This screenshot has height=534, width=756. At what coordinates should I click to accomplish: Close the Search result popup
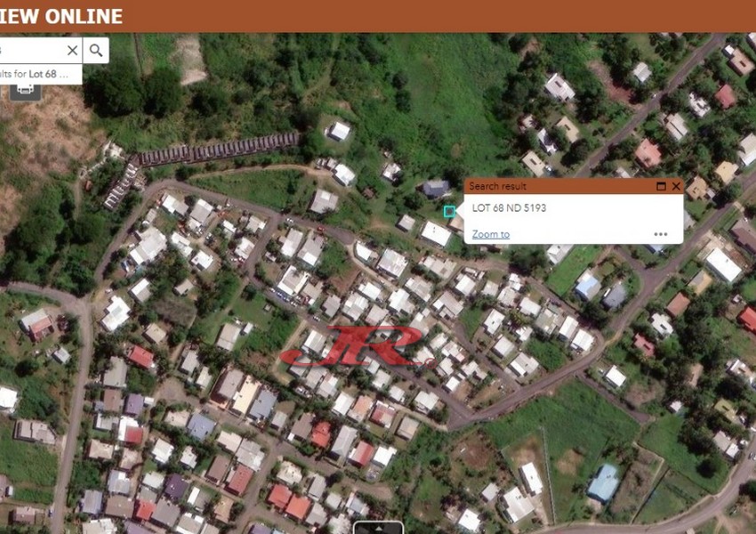click(x=676, y=186)
